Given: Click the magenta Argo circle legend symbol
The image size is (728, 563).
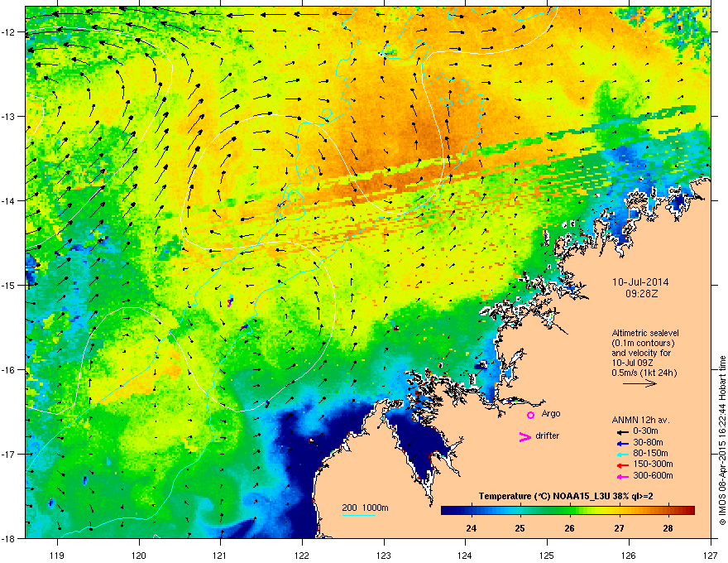Looking at the screenshot, I should coord(530,415).
